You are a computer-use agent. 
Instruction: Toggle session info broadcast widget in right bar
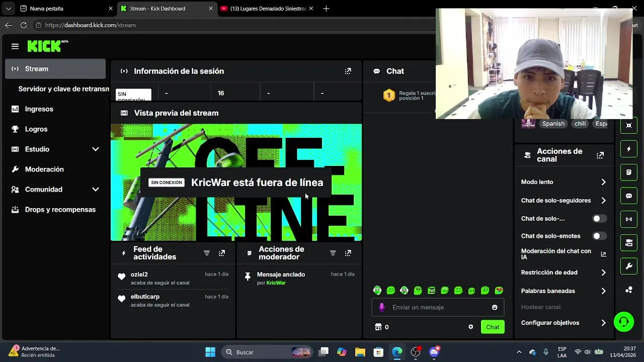pyautogui.click(x=629, y=219)
